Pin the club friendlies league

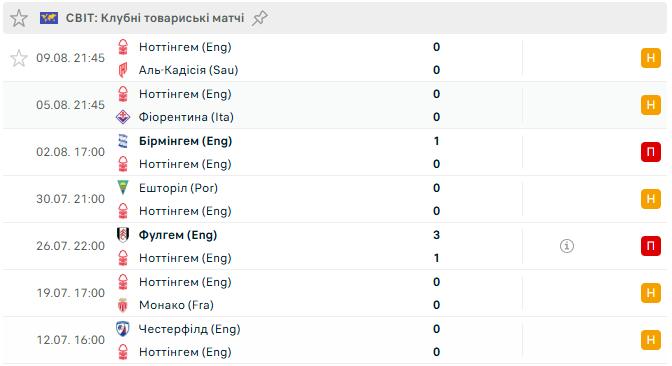point(259,18)
